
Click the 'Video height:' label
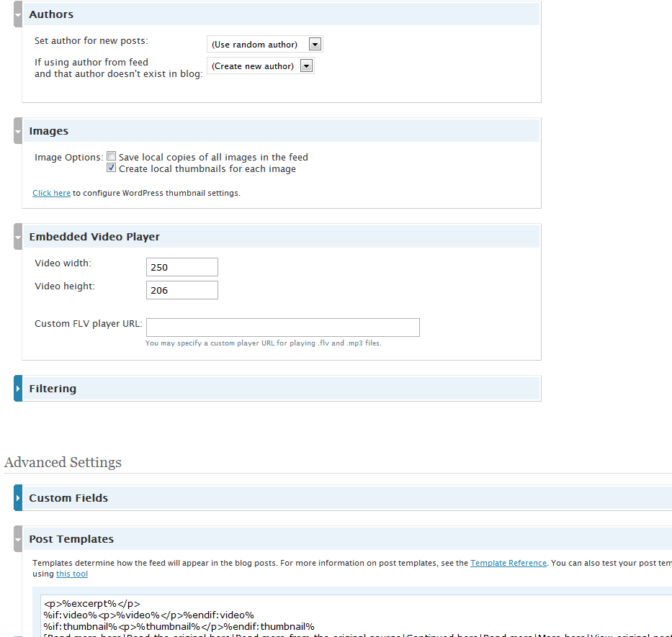click(x=65, y=286)
